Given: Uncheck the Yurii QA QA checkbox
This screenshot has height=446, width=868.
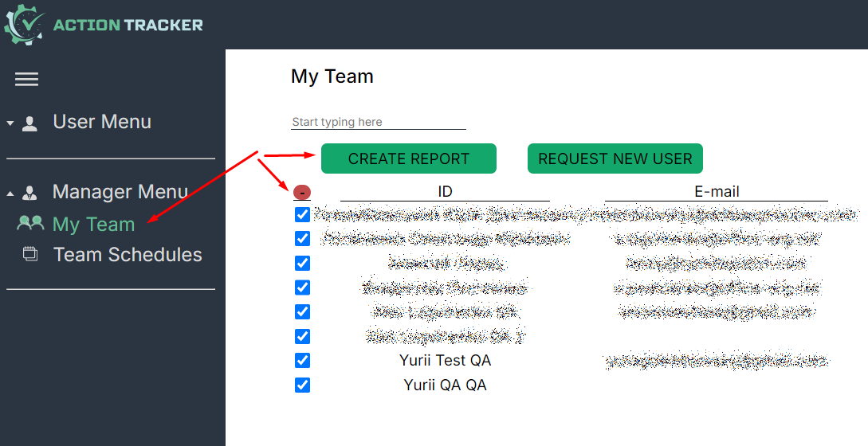Looking at the screenshot, I should [x=302, y=385].
